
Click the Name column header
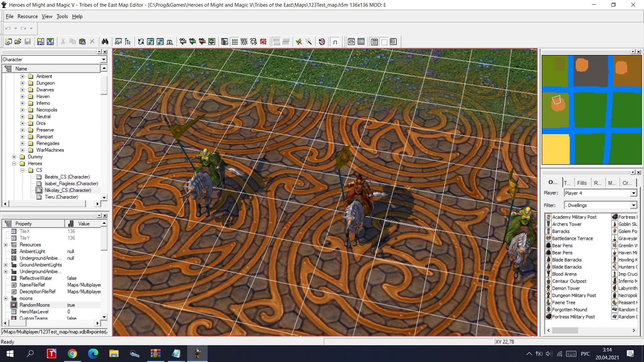click(x=51, y=69)
